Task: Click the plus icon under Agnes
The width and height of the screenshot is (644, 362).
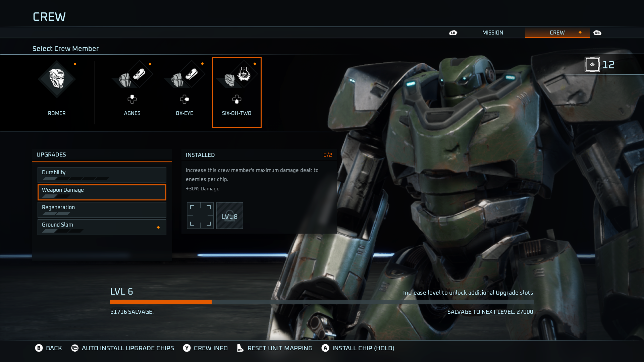Action: [132, 99]
